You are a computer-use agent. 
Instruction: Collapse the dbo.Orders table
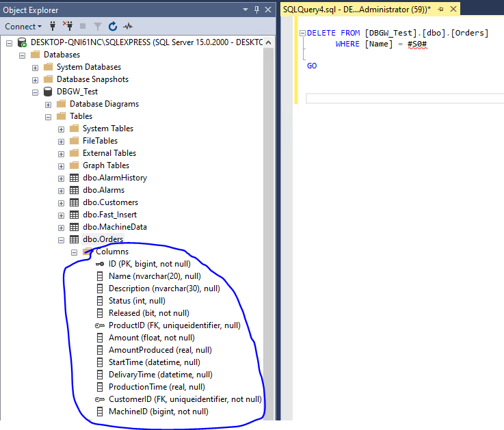61,240
